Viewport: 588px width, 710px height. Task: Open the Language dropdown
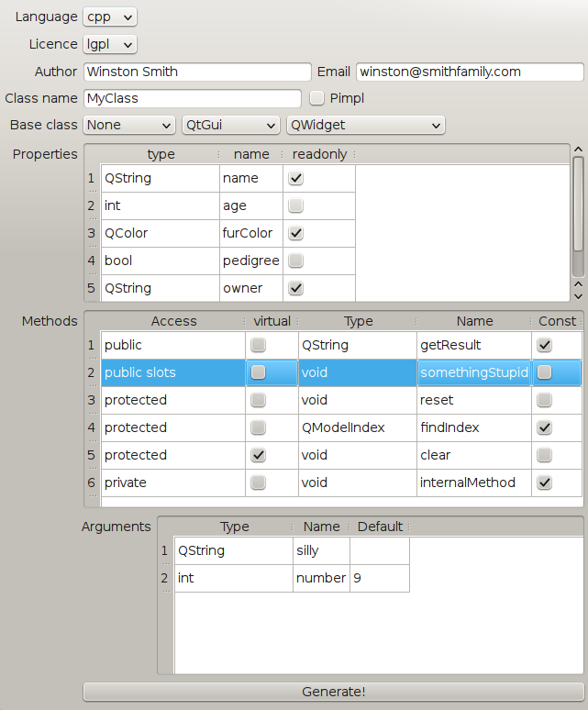(109, 17)
